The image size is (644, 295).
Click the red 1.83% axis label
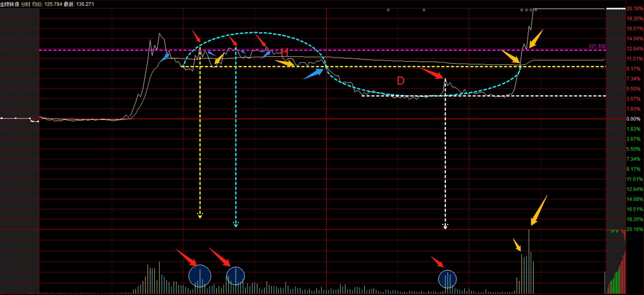(633, 109)
